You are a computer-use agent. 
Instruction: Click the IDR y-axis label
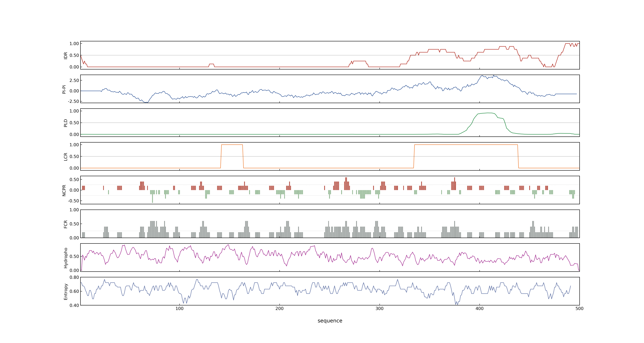66,55
